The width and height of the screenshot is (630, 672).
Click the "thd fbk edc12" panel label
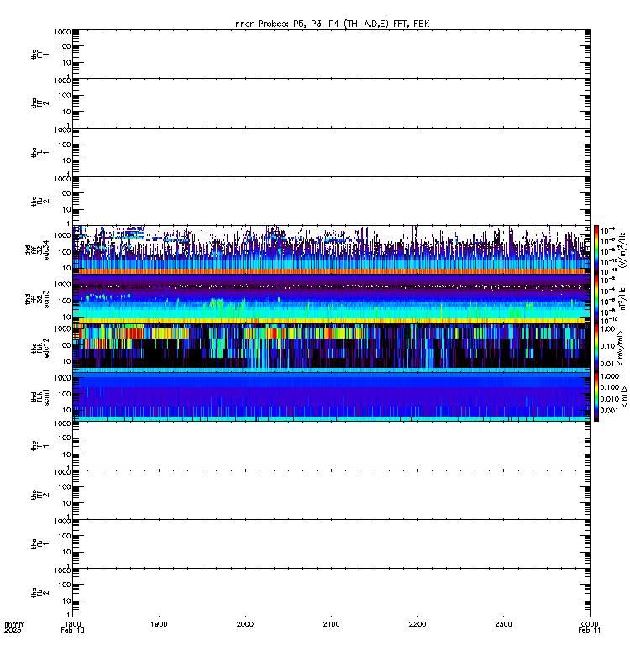click(x=40, y=348)
